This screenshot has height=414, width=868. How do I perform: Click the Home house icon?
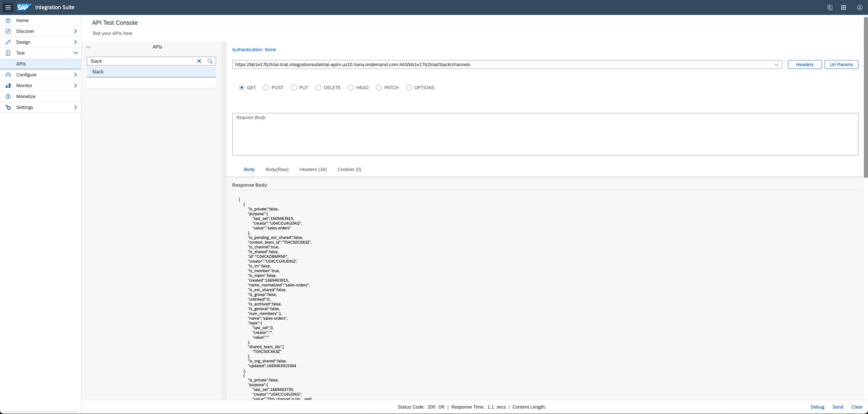click(x=8, y=20)
